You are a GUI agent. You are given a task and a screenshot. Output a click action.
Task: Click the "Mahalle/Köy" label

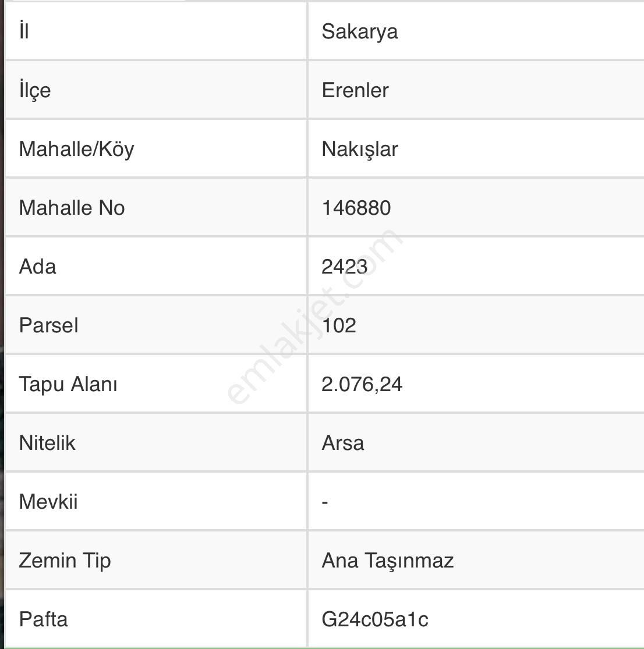click(76, 149)
